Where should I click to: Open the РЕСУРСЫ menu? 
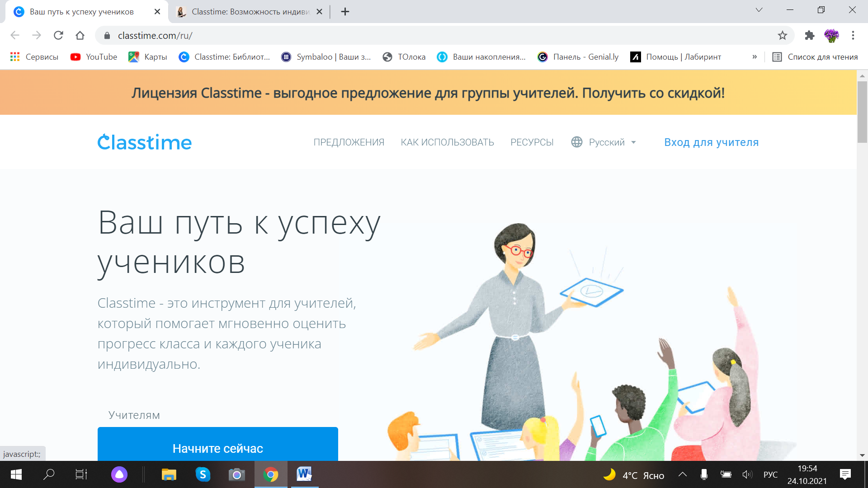coord(532,142)
